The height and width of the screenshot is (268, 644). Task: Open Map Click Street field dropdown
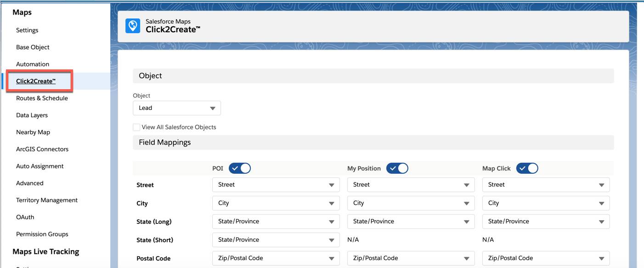click(x=546, y=185)
